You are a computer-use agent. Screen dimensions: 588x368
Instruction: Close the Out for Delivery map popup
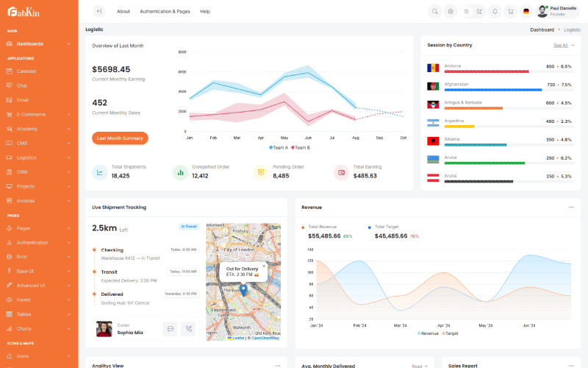coord(264,266)
